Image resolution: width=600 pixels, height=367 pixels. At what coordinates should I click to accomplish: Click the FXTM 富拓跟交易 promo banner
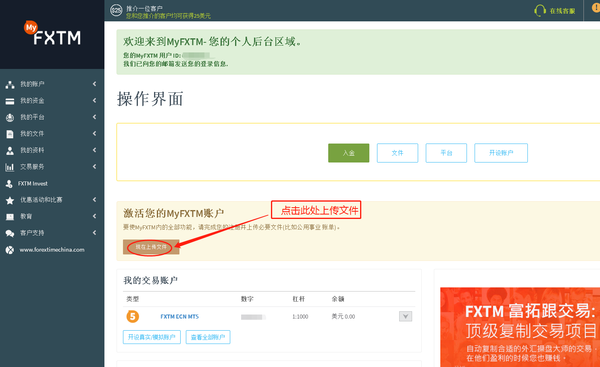[x=520, y=327]
